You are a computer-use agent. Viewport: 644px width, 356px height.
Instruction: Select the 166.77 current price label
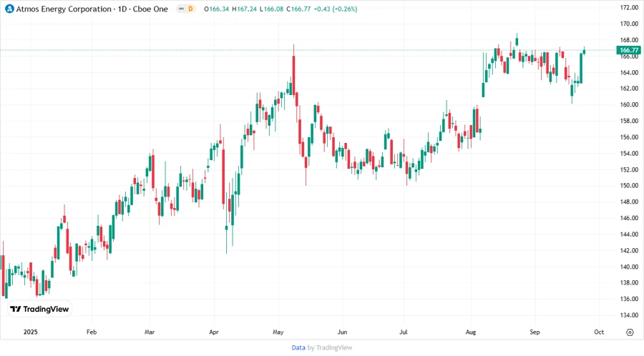point(629,50)
